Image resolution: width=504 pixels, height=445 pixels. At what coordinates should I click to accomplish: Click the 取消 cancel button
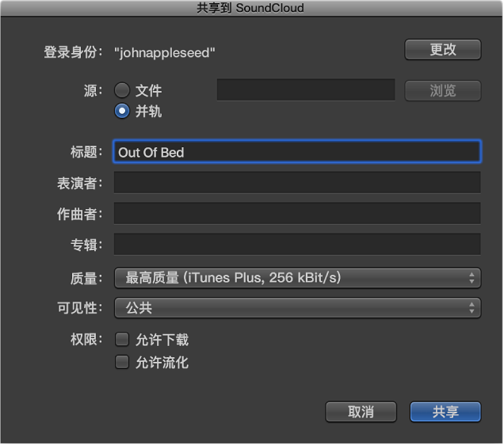pos(361,412)
